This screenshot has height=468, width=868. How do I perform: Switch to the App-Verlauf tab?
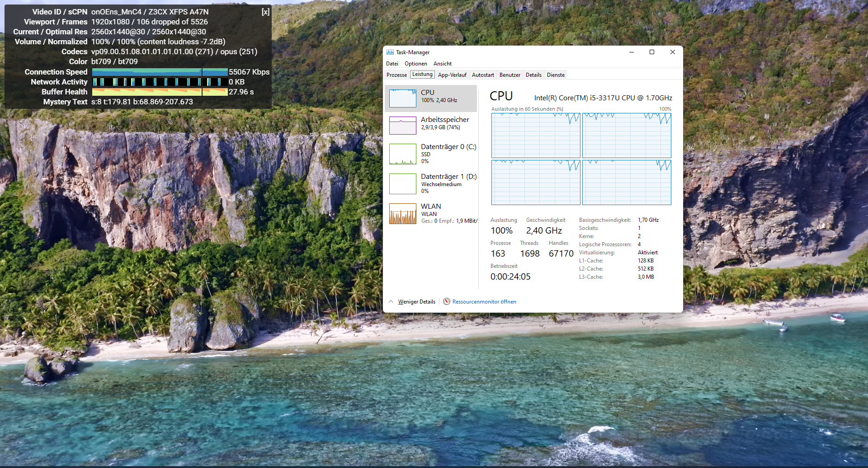pyautogui.click(x=452, y=75)
